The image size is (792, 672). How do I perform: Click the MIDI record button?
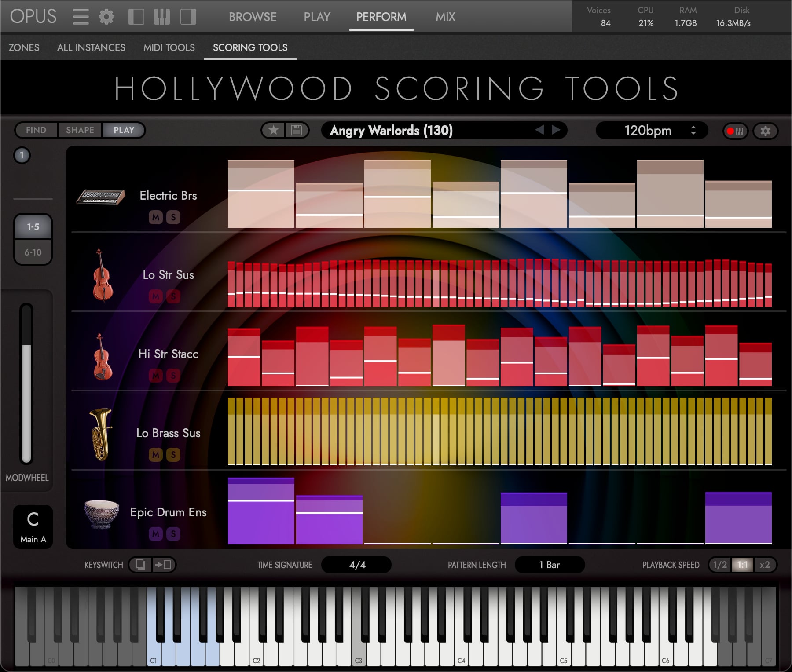pyautogui.click(x=735, y=131)
